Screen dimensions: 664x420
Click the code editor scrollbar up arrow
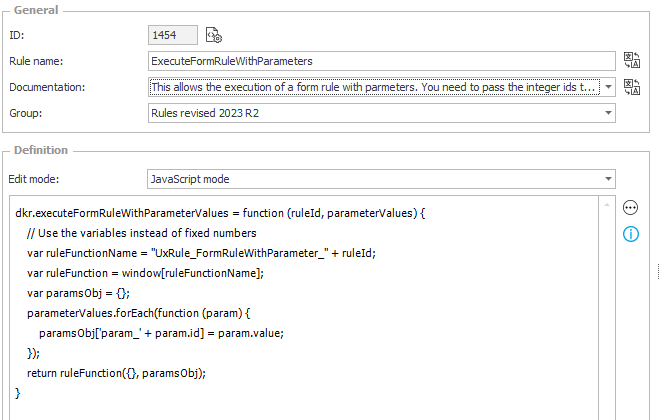point(607,205)
